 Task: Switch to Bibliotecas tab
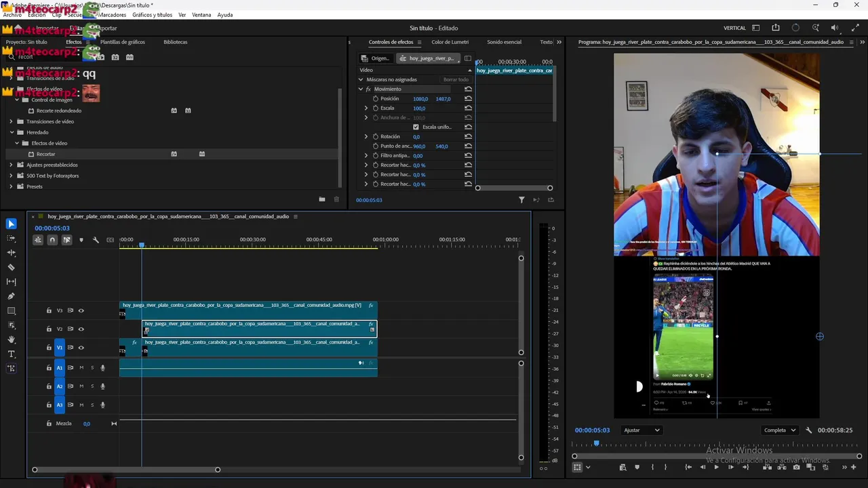pyautogui.click(x=176, y=42)
